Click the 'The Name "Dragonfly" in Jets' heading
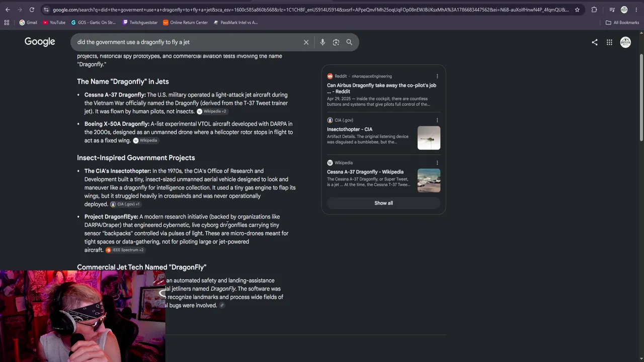 (x=123, y=81)
